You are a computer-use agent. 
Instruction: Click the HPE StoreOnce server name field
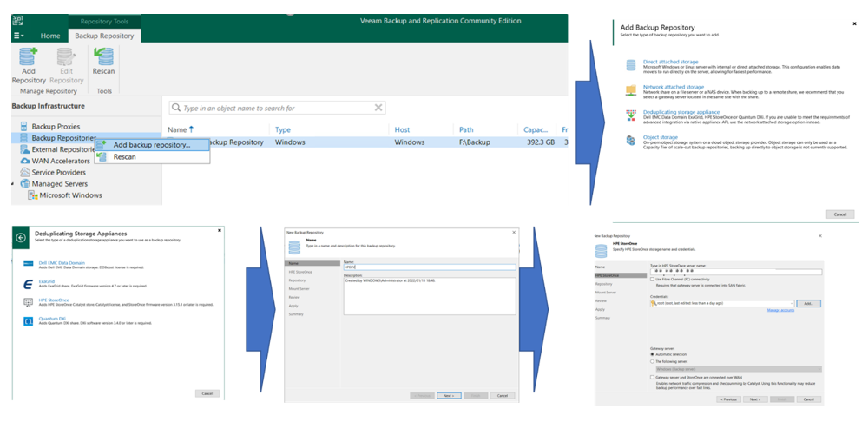click(x=736, y=272)
